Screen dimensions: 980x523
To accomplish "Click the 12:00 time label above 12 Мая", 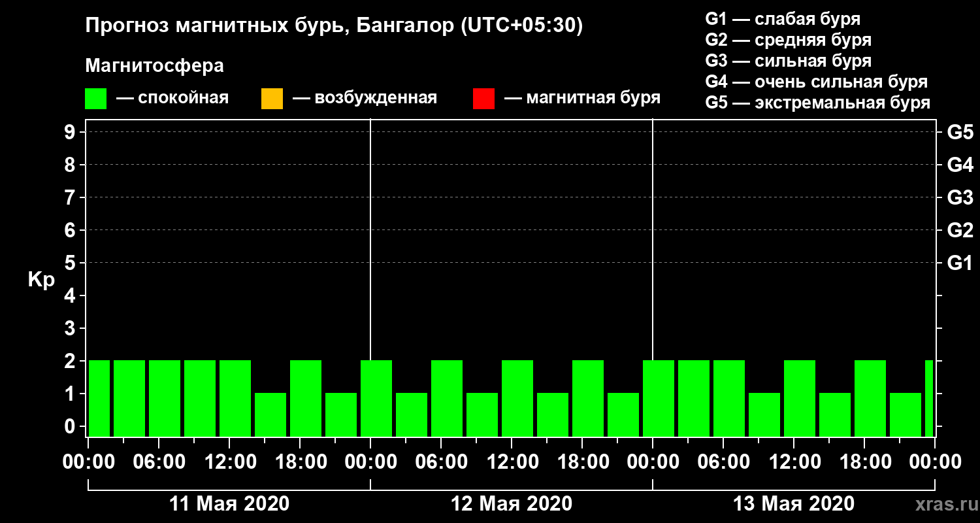I will [x=512, y=462].
